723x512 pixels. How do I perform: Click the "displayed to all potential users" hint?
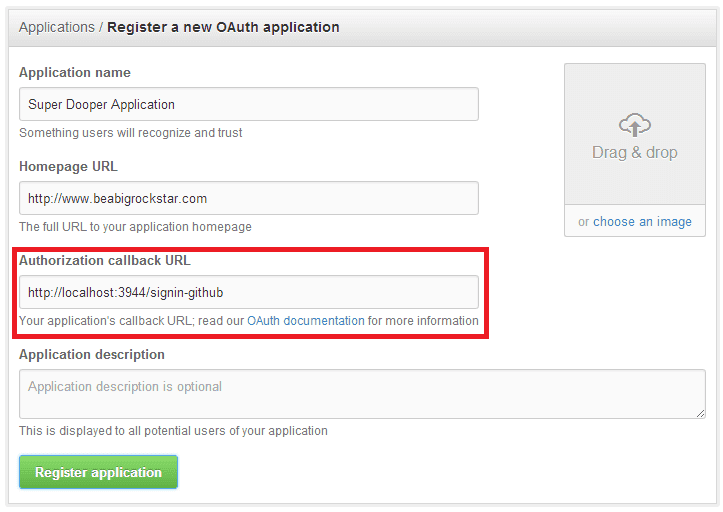pyautogui.click(x=173, y=431)
